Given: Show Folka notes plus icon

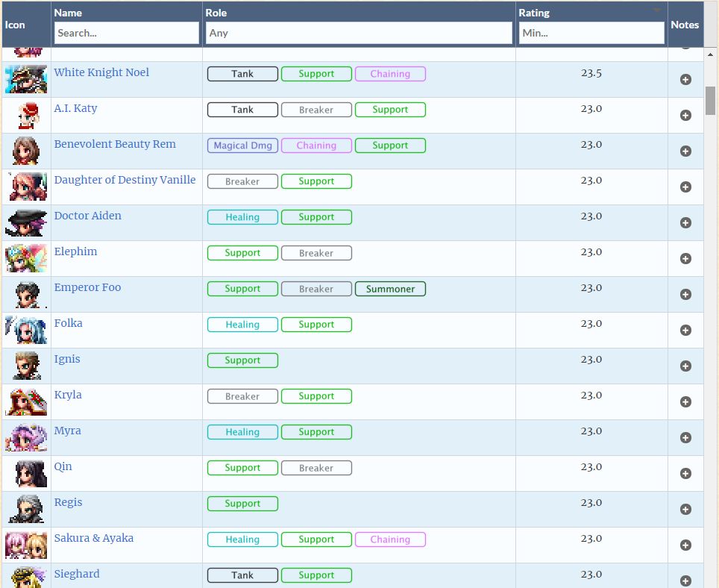Looking at the screenshot, I should [685, 330].
